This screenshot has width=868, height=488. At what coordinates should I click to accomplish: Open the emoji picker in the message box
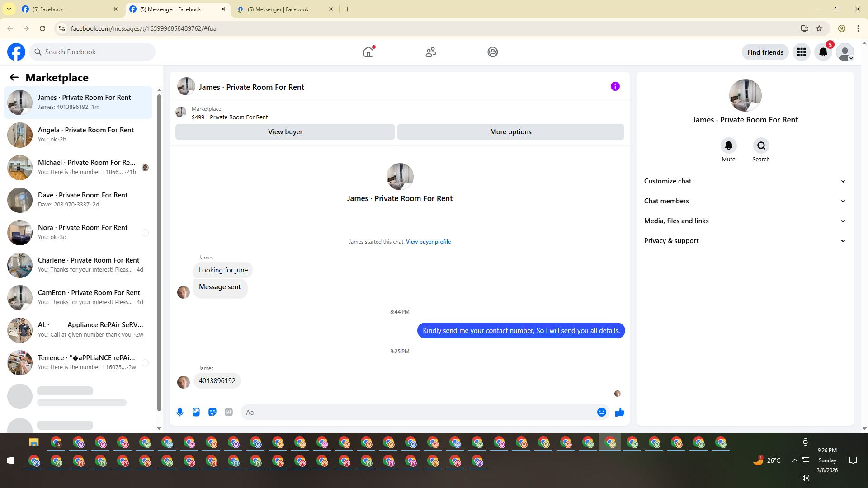coord(601,412)
